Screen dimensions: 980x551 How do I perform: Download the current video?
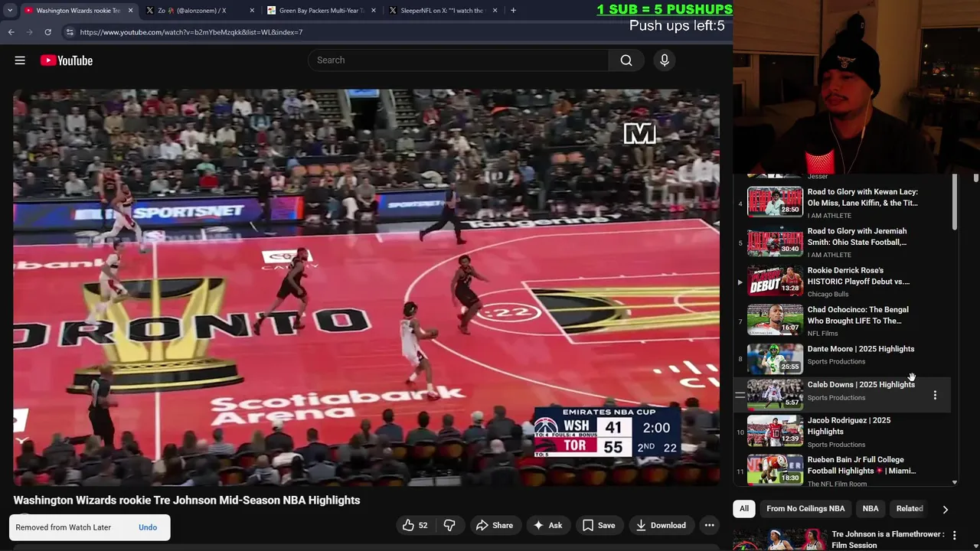(x=661, y=525)
